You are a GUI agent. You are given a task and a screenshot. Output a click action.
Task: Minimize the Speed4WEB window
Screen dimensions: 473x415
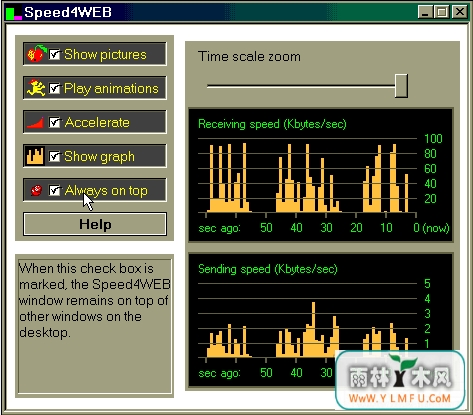click(425, 12)
